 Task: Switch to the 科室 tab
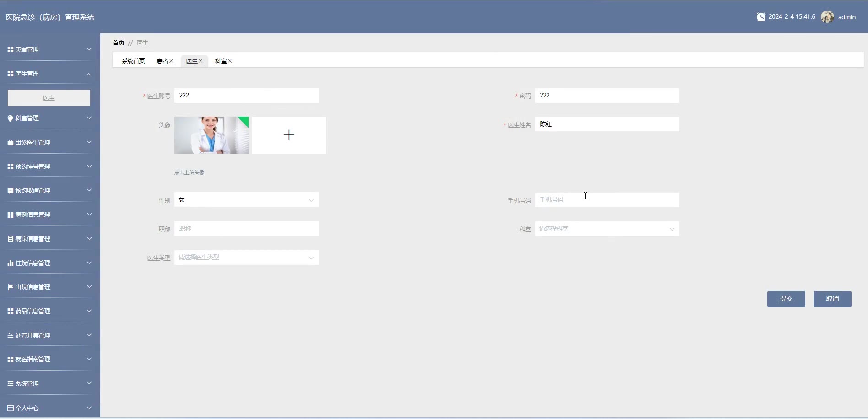[221, 61]
